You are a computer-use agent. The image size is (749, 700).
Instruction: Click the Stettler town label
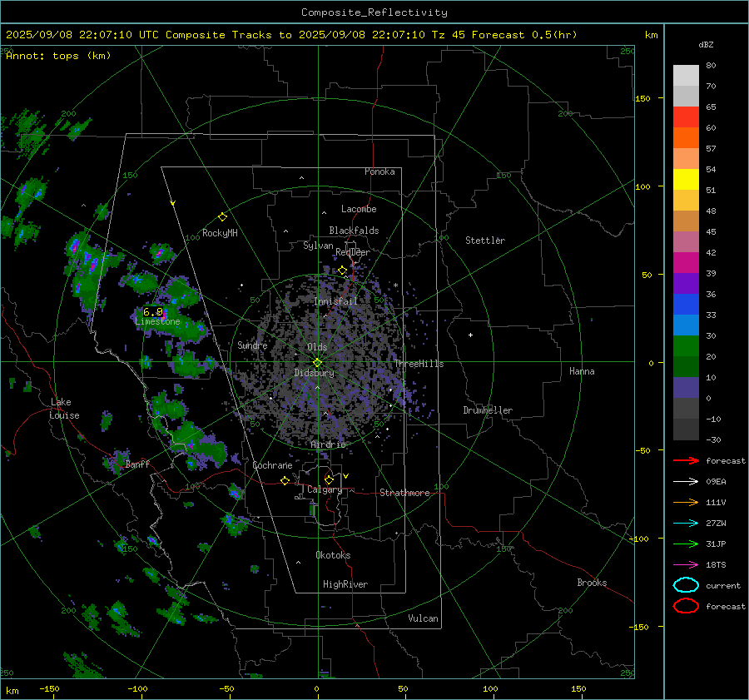(485, 241)
